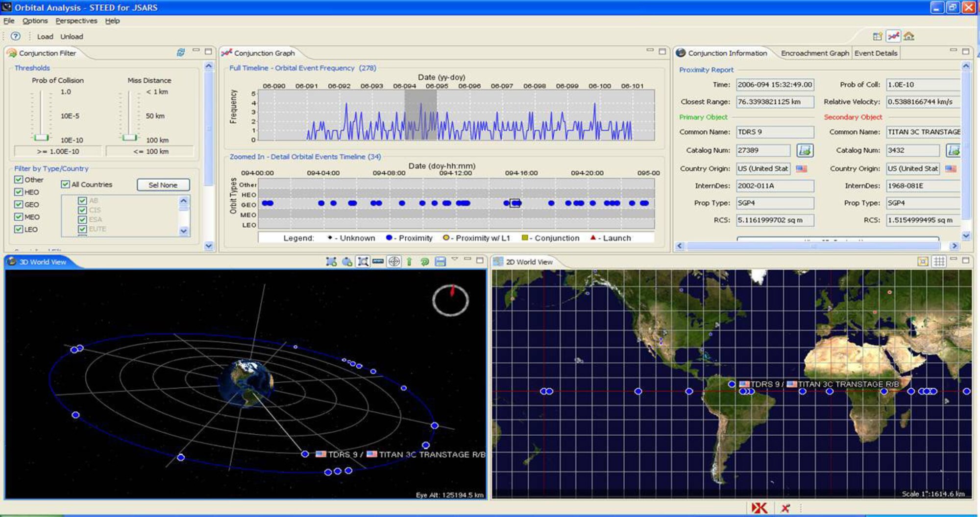This screenshot has width=980, height=517.
Task: Open secondary object catalog details icon next to 3432
Action: 954,150
